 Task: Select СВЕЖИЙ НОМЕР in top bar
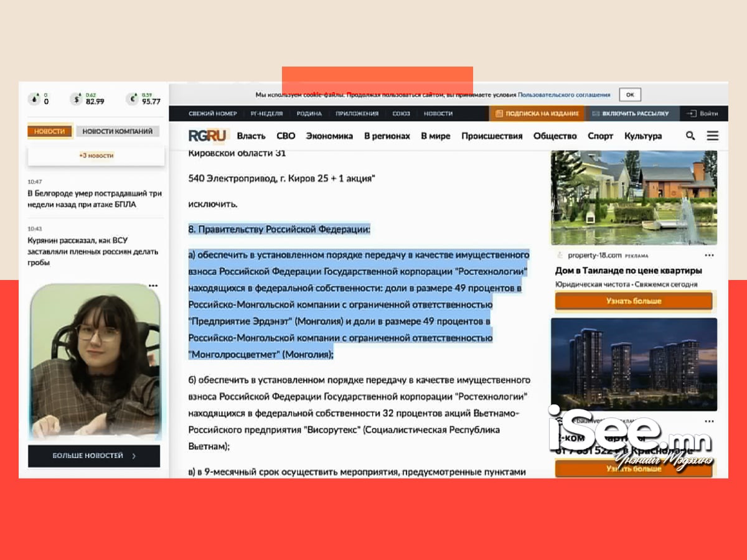[213, 114]
